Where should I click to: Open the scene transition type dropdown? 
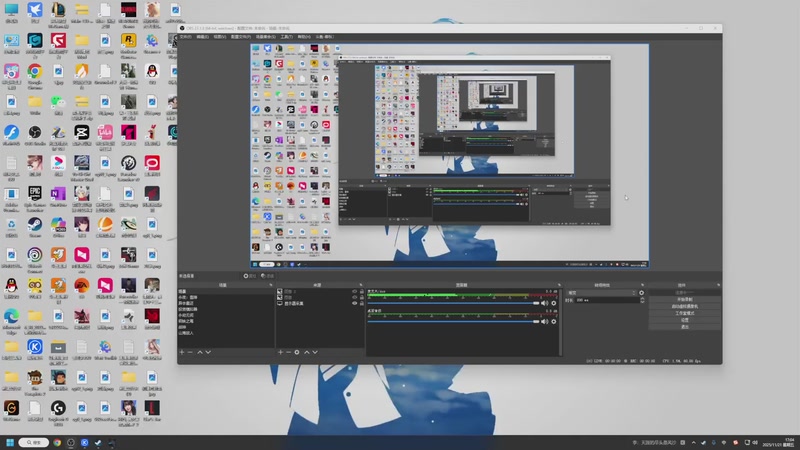[x=601, y=293]
